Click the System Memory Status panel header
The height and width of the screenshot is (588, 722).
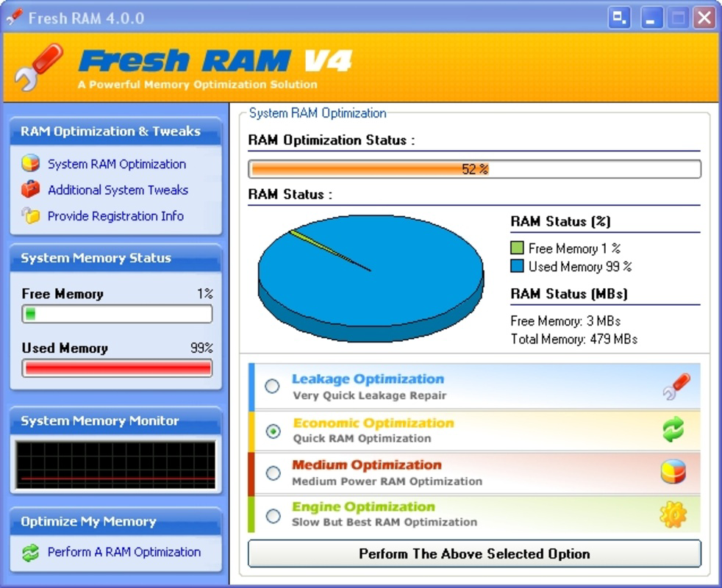pos(115,258)
